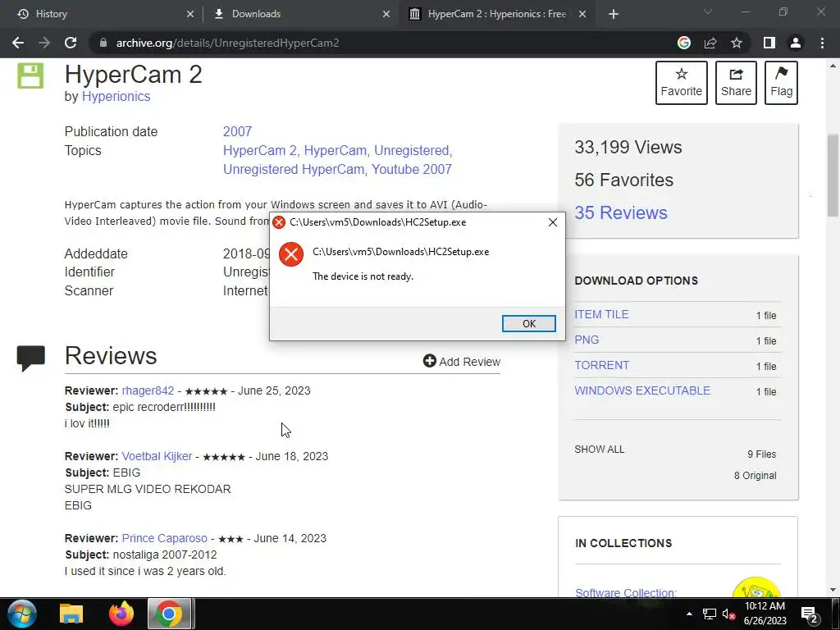Screen dimensions: 840x630
Task: Show hidden system tray icons
Action: [689, 614]
